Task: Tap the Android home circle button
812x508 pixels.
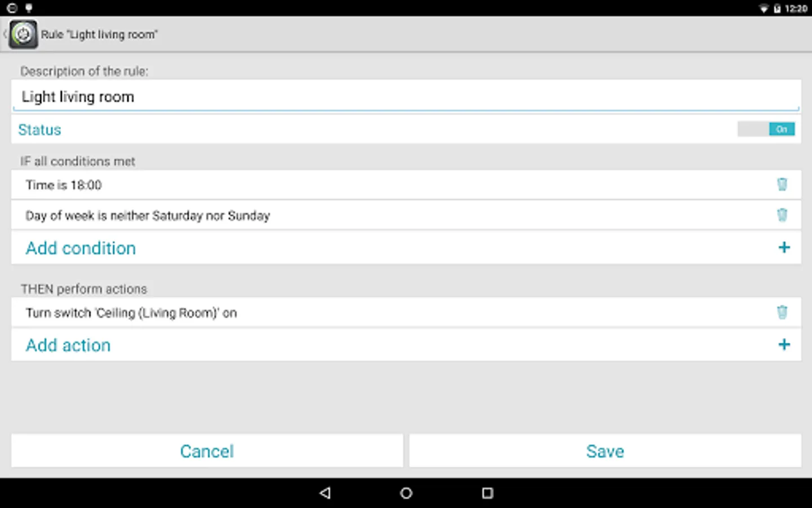Action: pyautogui.click(x=406, y=493)
